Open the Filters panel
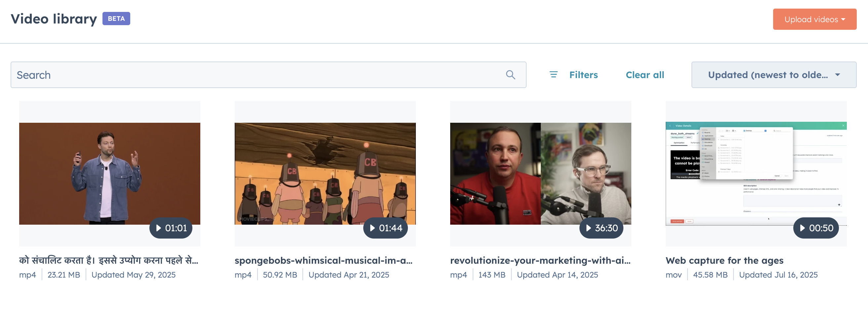The width and height of the screenshot is (868, 313). point(583,75)
